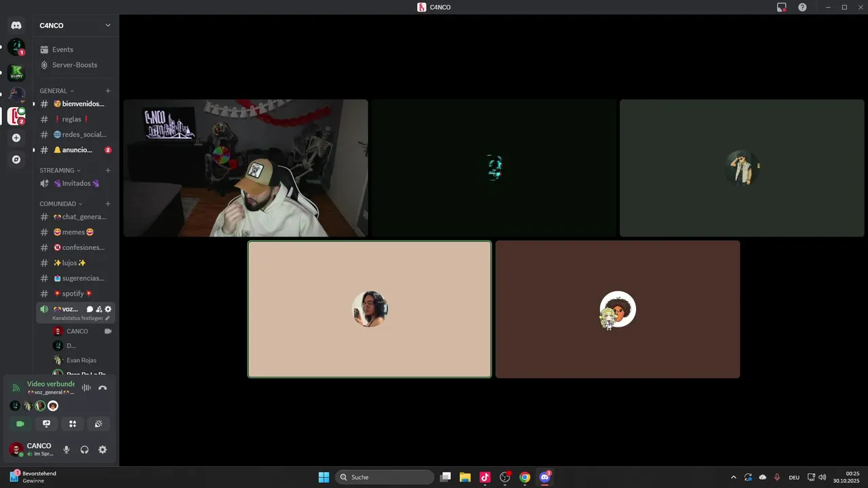
Task: Open the help question mark icon
Action: click(802, 7)
